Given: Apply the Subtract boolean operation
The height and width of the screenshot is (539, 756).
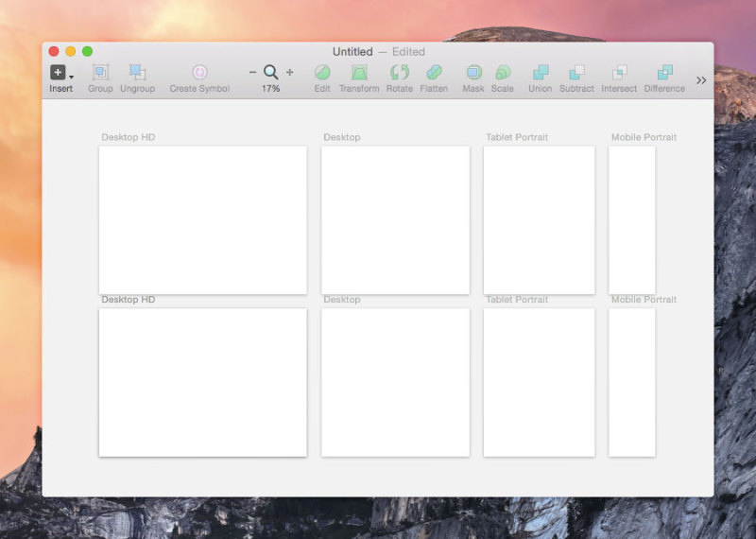Looking at the screenshot, I should tap(576, 73).
